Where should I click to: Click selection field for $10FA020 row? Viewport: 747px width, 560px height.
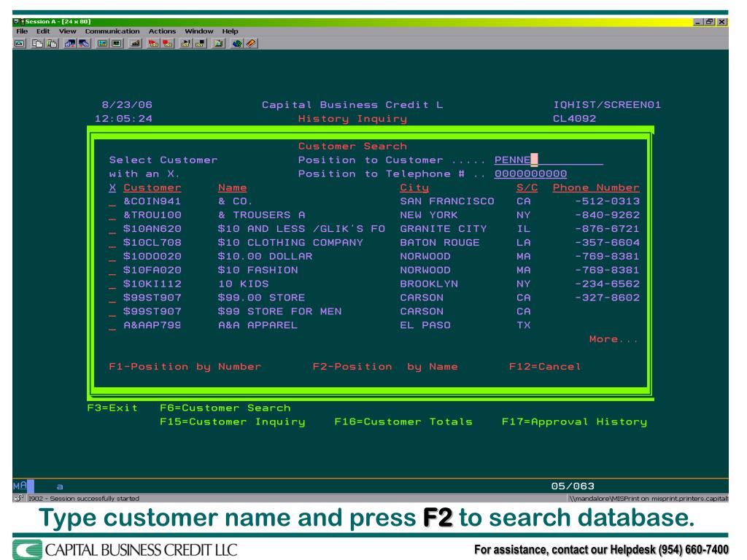tap(112, 271)
